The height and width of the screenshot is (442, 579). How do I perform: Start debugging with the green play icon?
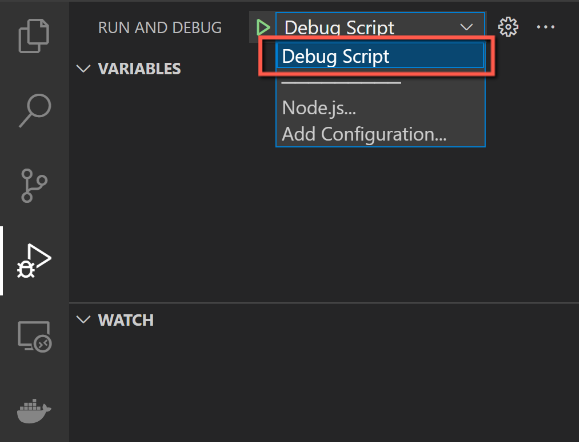tap(263, 27)
